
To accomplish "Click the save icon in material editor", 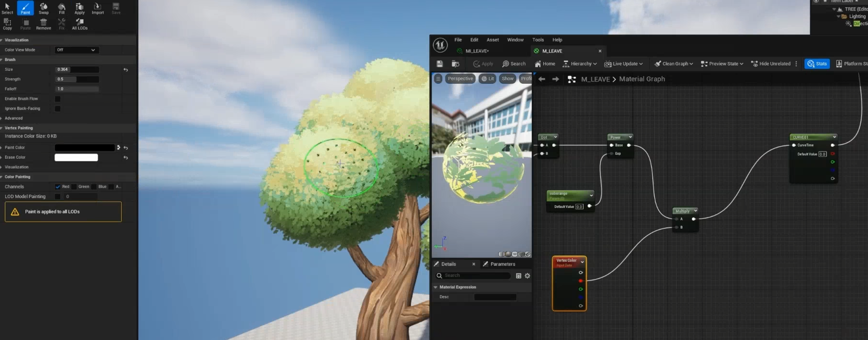I will (439, 63).
